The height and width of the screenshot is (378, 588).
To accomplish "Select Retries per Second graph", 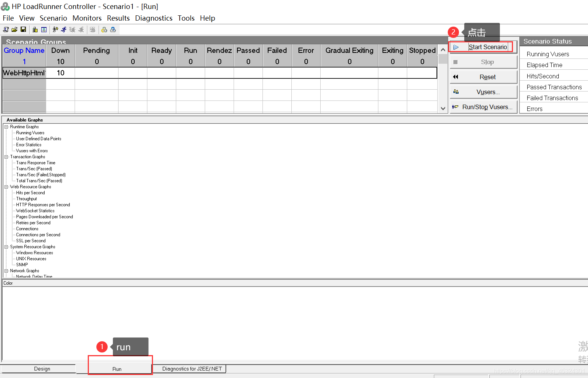I will point(33,223).
